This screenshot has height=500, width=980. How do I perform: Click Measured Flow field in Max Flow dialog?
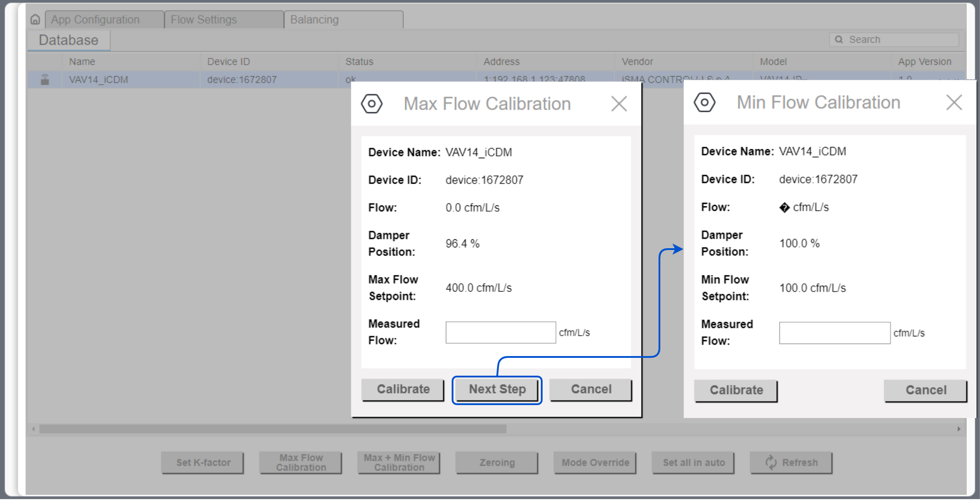(x=500, y=332)
